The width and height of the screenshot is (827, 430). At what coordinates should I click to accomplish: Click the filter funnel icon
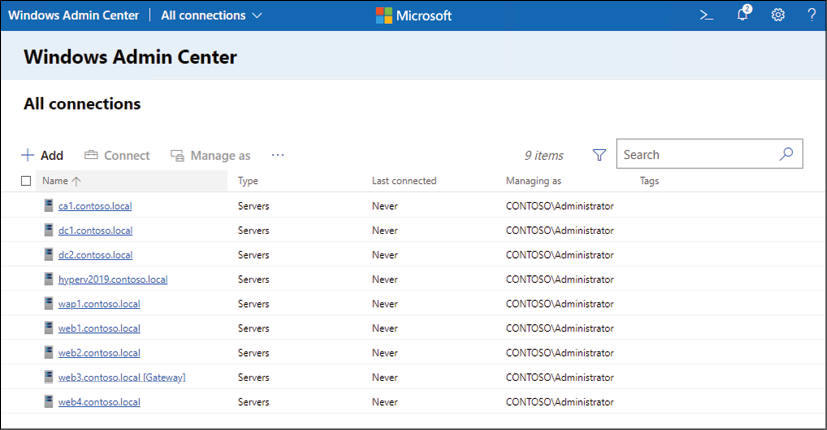click(x=599, y=155)
